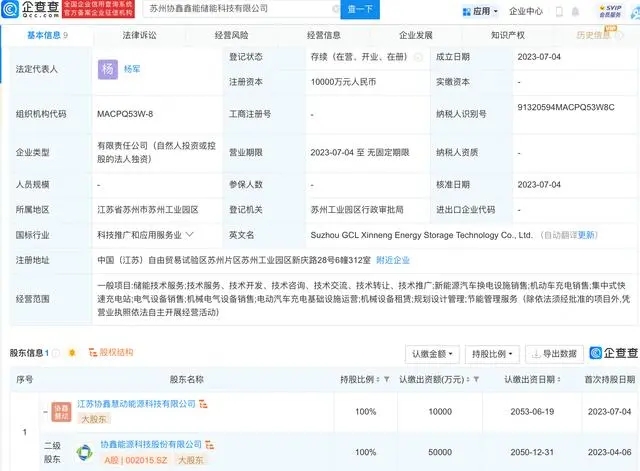640x471 pixels.
Task: Open 协鑫能源科技股份有限公司 shareholder link
Action: pyautogui.click(x=151, y=444)
